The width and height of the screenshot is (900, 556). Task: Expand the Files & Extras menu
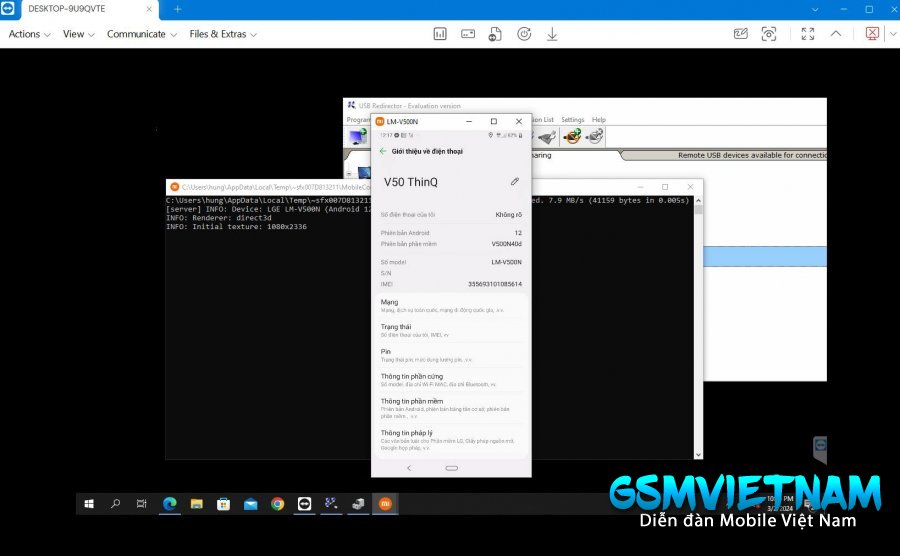tap(223, 34)
